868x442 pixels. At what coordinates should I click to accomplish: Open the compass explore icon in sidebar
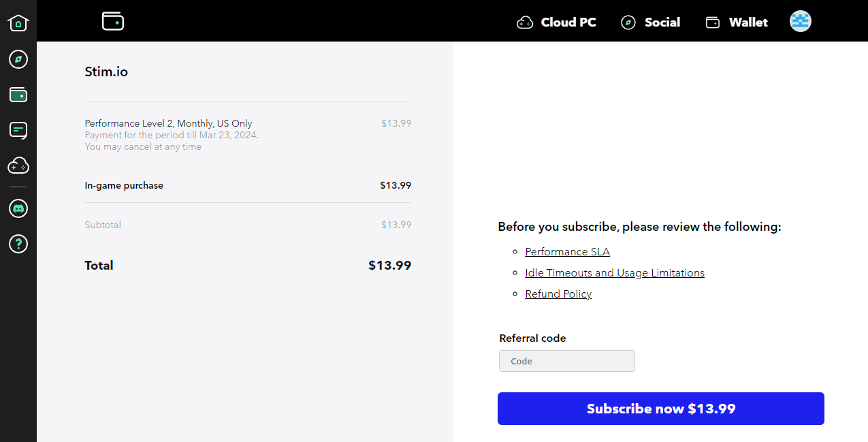18,59
